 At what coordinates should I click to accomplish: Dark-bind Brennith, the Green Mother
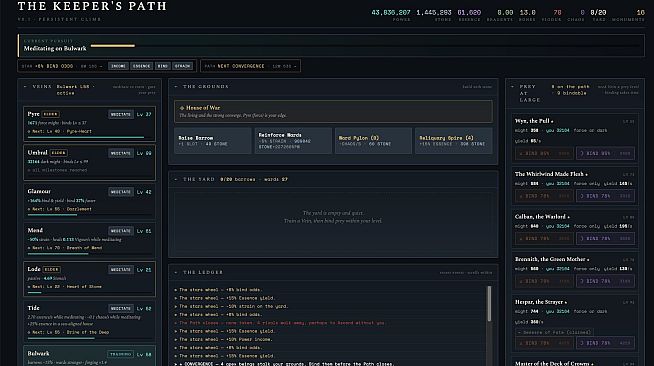[x=606, y=281]
